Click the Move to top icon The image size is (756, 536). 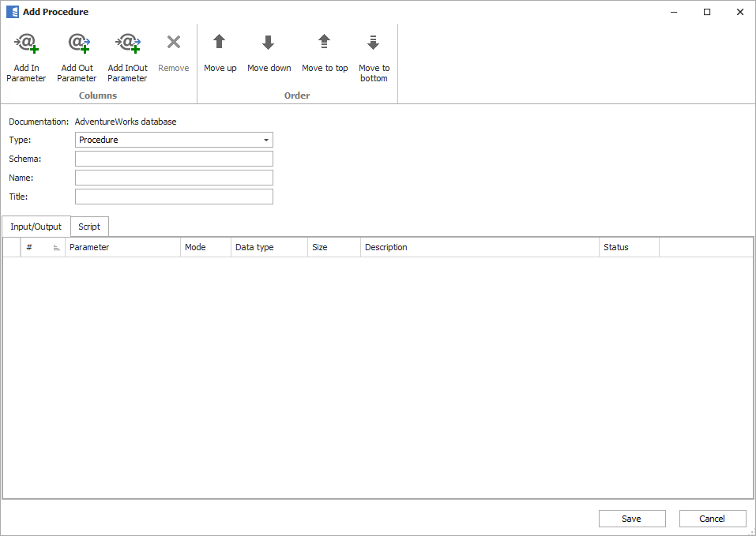pos(324,43)
